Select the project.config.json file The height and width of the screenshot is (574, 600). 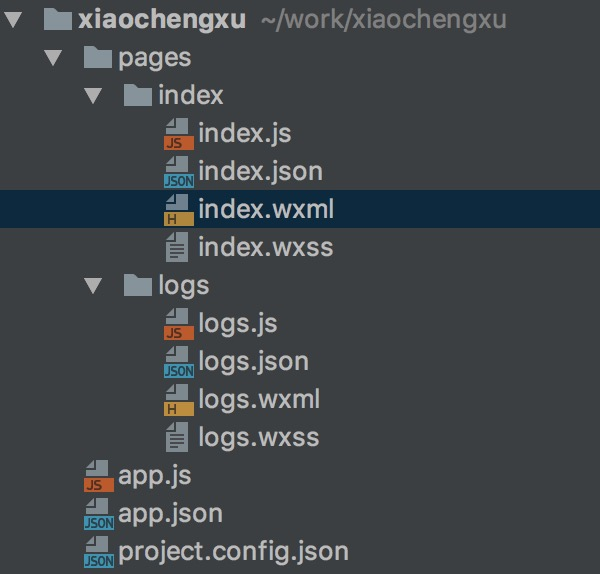(233, 552)
